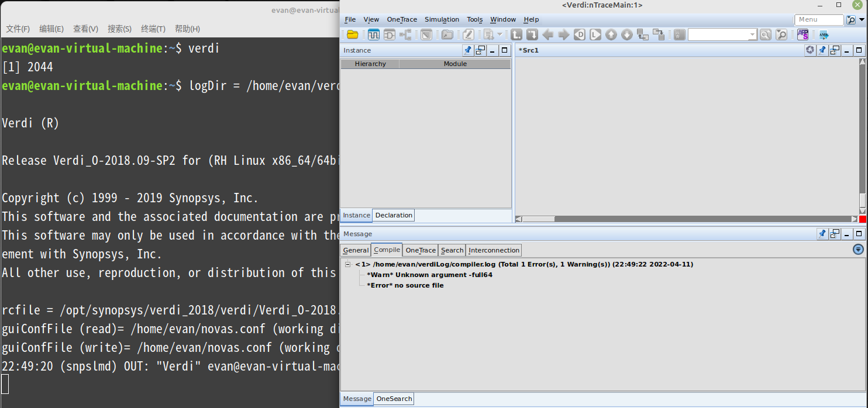The width and height of the screenshot is (868, 408).
Task: Click the trace driver D diamond icon
Action: click(x=579, y=34)
